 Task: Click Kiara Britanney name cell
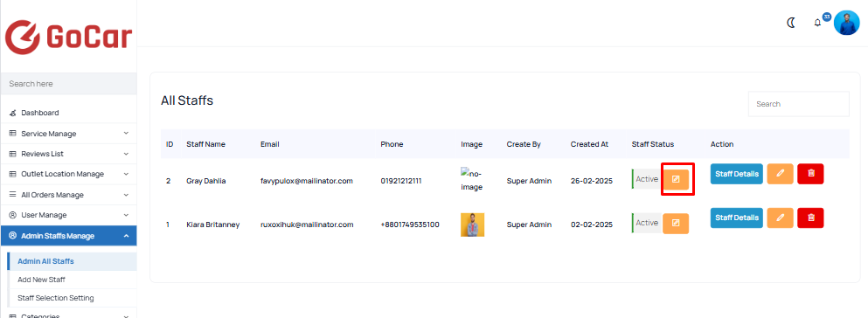pos(213,225)
